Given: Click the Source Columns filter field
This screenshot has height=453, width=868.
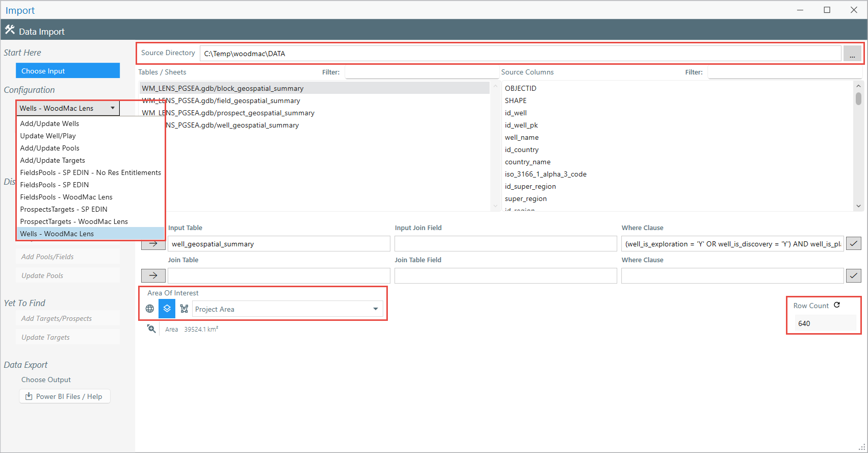Looking at the screenshot, I should click(x=785, y=72).
